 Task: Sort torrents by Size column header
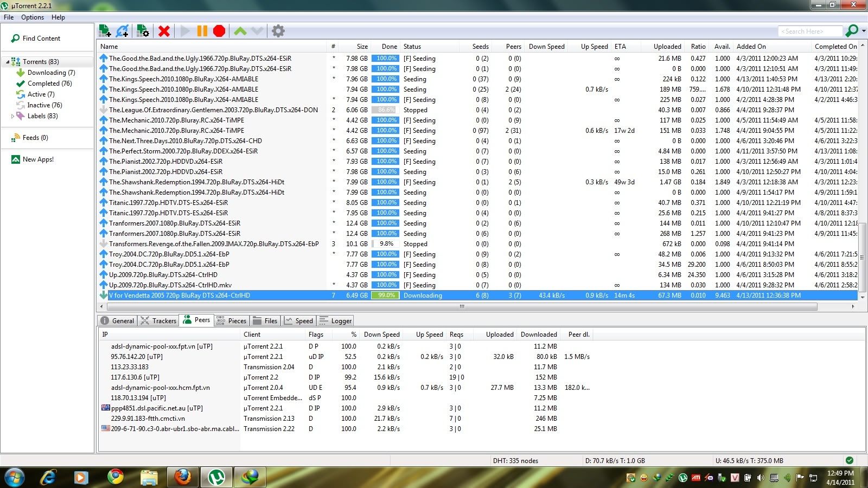[355, 47]
